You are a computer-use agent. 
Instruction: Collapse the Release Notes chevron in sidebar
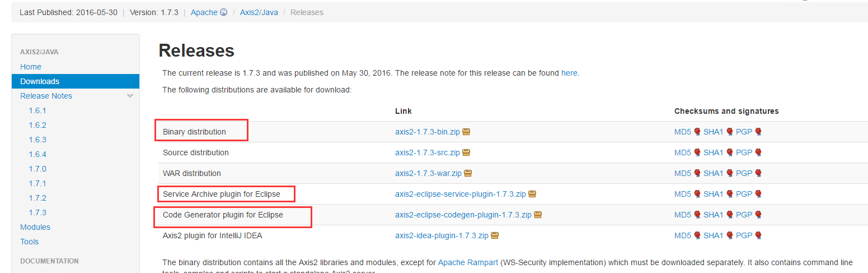130,96
